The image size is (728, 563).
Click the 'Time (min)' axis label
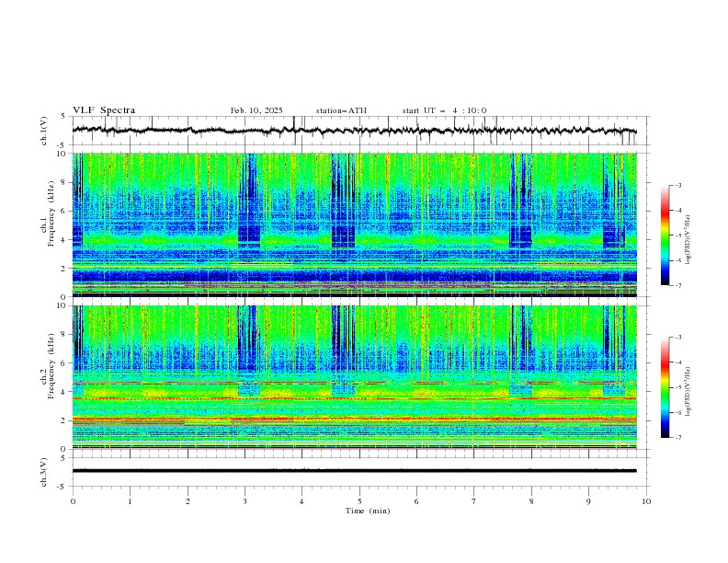(368, 511)
